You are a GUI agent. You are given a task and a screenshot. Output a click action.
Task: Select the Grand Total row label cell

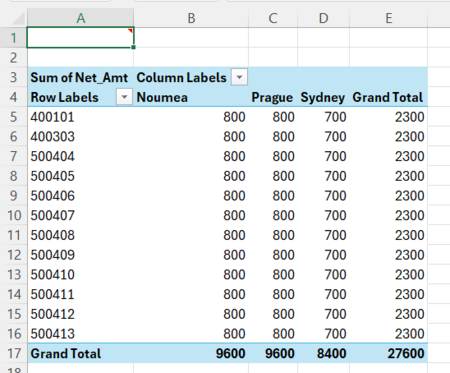pyautogui.click(x=80, y=353)
